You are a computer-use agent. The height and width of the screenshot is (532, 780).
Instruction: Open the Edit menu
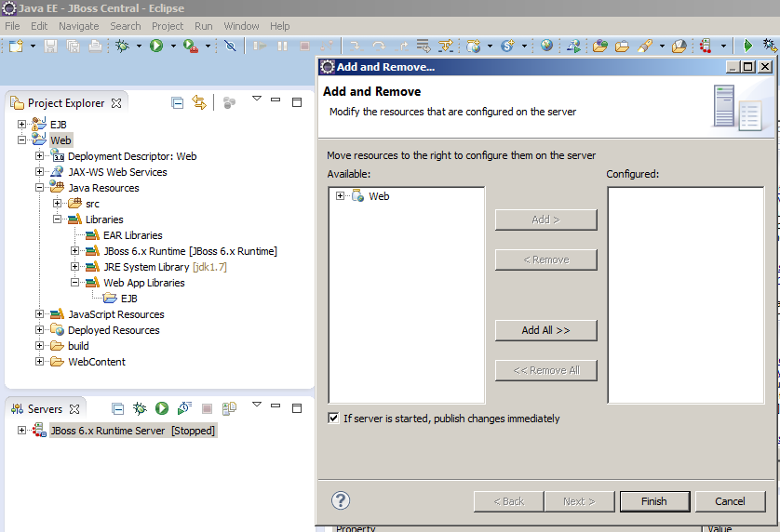click(x=39, y=26)
